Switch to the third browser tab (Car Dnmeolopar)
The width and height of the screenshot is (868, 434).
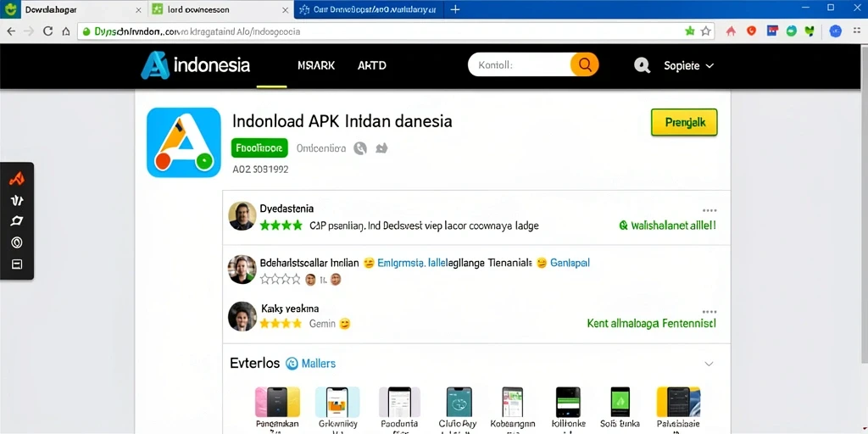368,9
